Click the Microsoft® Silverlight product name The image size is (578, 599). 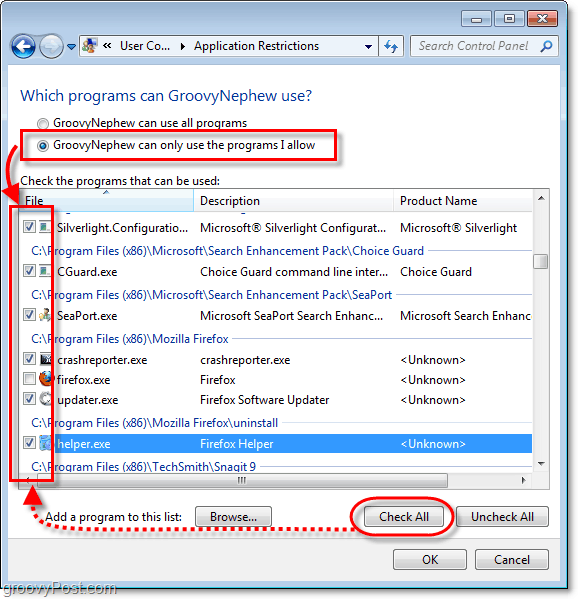click(458, 228)
